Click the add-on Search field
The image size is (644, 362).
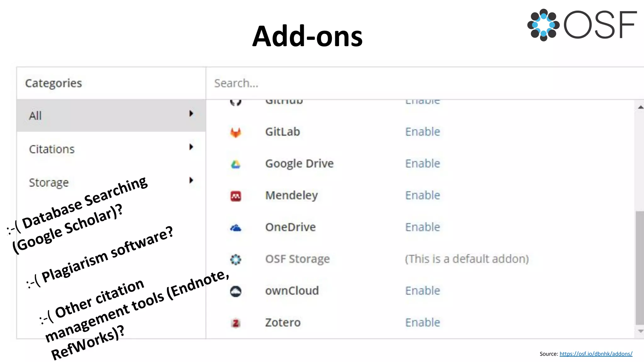409,83
